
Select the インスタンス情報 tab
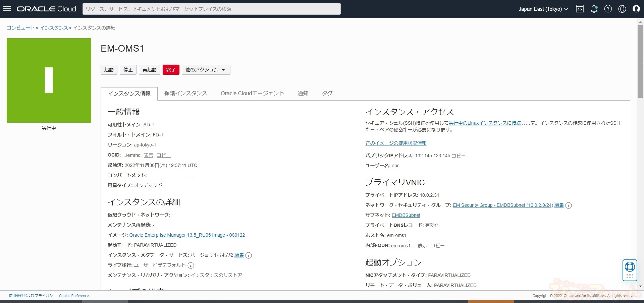[x=129, y=94]
